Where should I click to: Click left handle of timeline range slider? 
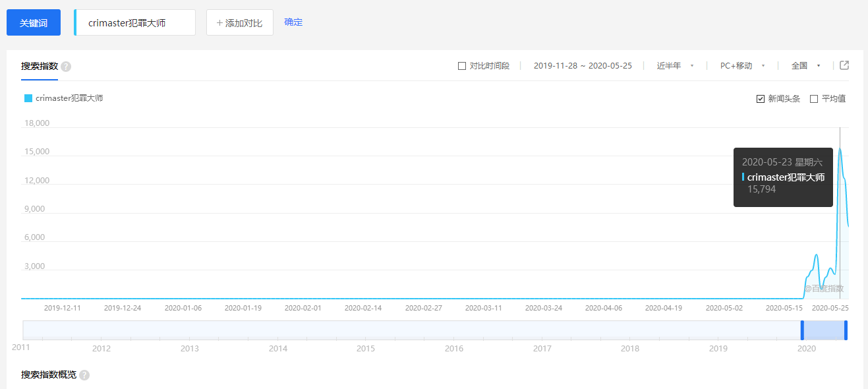coord(802,330)
